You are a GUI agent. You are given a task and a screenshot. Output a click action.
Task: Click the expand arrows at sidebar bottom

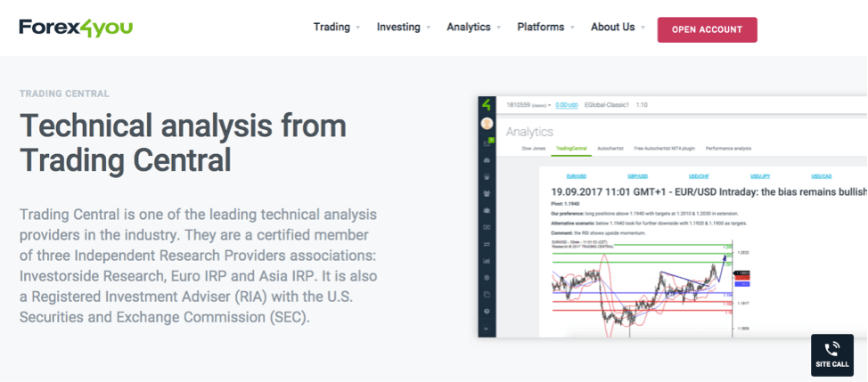pos(487,329)
